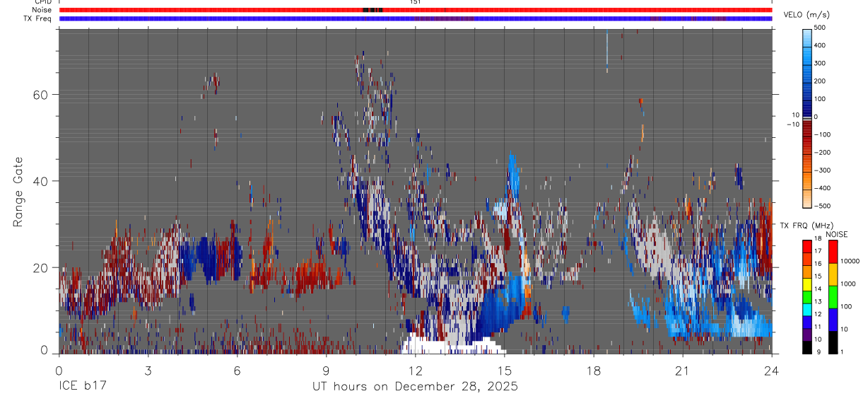Click the '-100' tick on the velocity scale
Screen dimensions: 868x401
[824, 134]
